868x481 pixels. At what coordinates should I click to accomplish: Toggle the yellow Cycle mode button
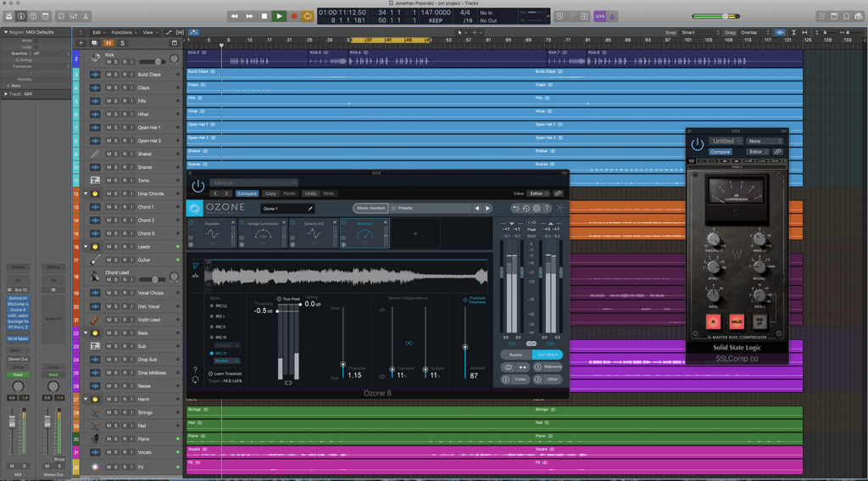pos(308,16)
